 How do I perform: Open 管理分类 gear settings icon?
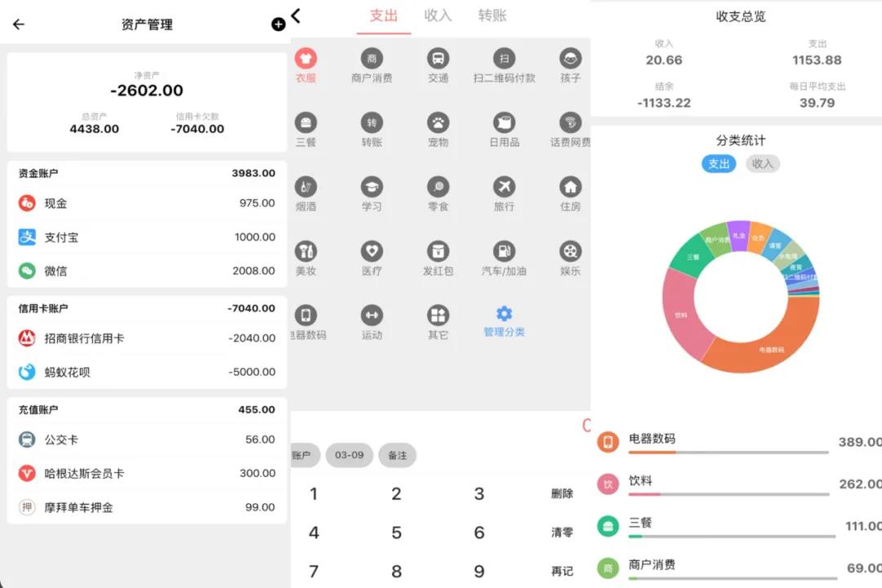coord(504,314)
